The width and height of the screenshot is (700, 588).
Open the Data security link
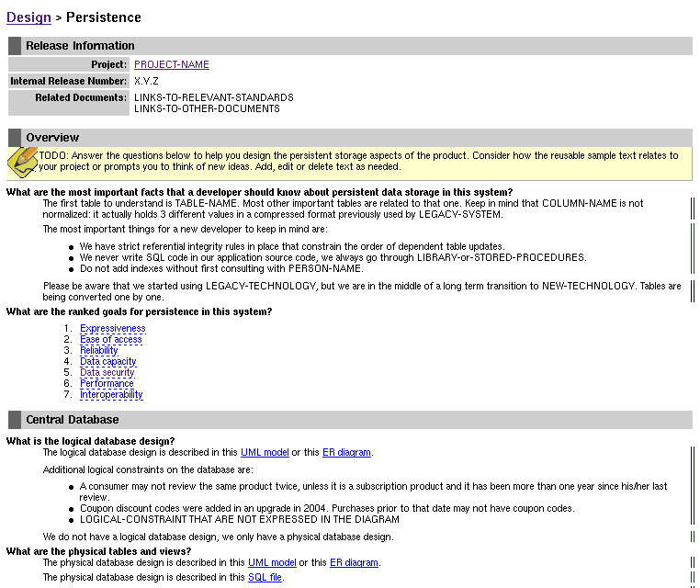pyautogui.click(x=107, y=373)
